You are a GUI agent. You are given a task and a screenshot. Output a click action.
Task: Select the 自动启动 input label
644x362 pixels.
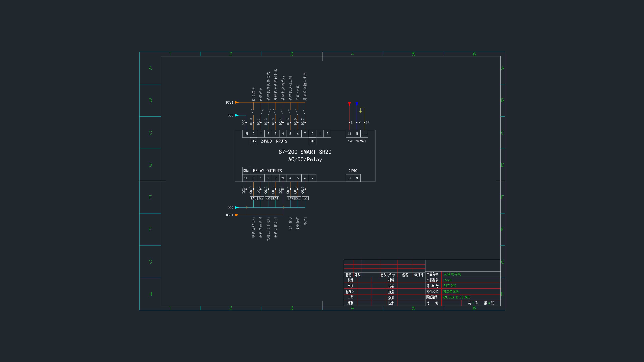tap(254, 94)
